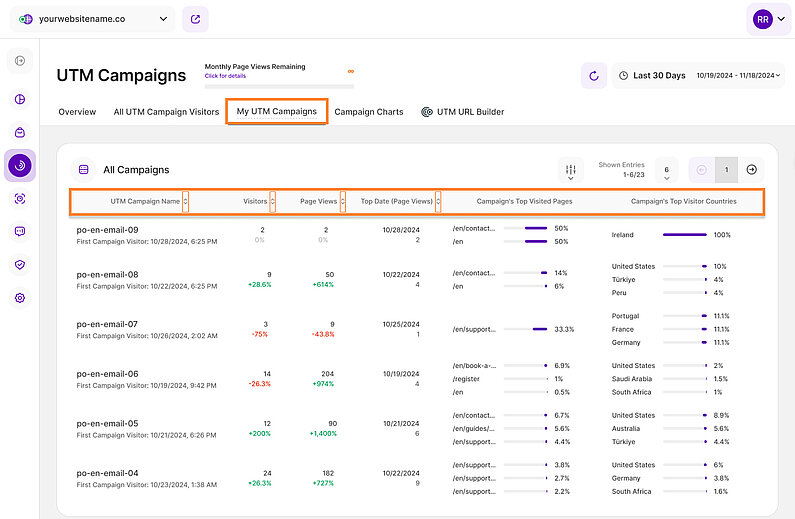The image size is (795, 519).
Task: Open website in new tab icon
Action: click(195, 18)
